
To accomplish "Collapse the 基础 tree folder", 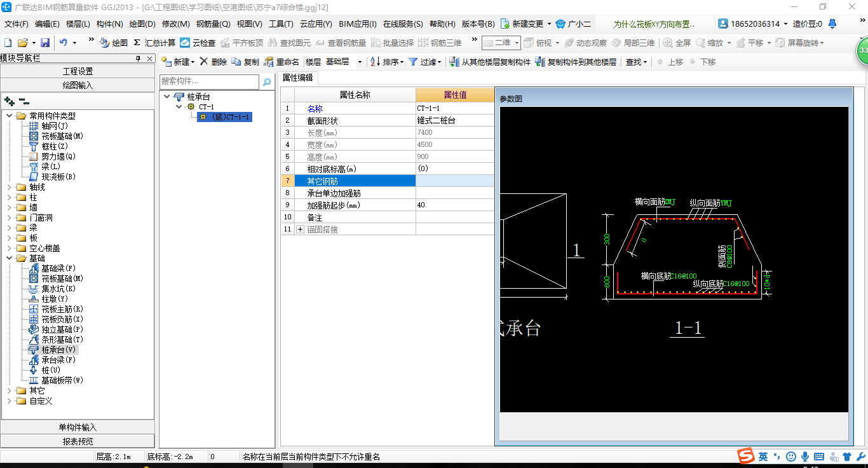I will pyautogui.click(x=10, y=258).
